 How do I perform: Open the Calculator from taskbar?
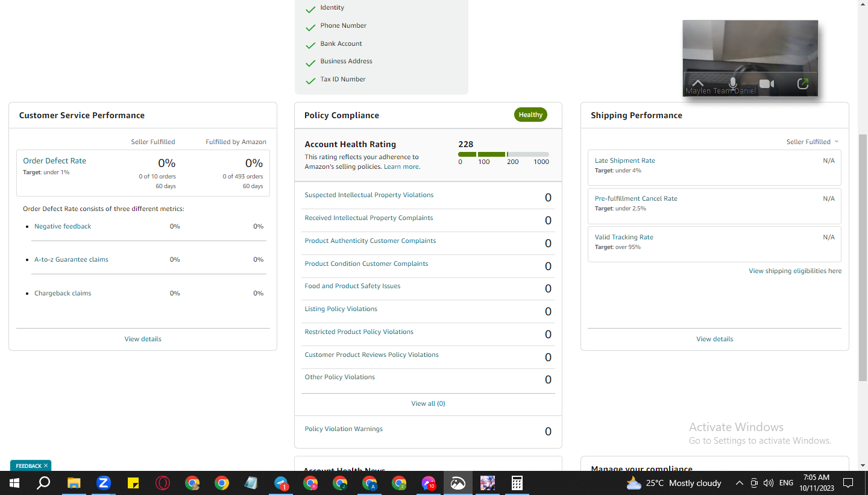[x=517, y=483]
